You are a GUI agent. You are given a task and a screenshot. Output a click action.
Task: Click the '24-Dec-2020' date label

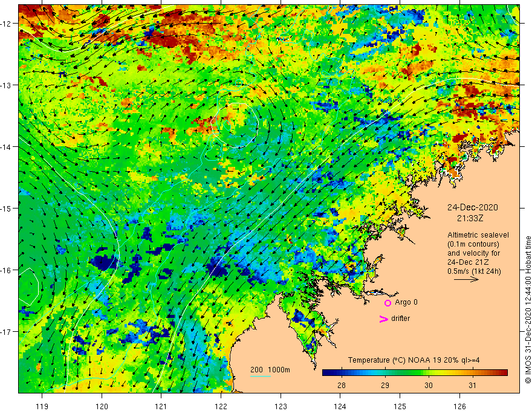(x=472, y=207)
